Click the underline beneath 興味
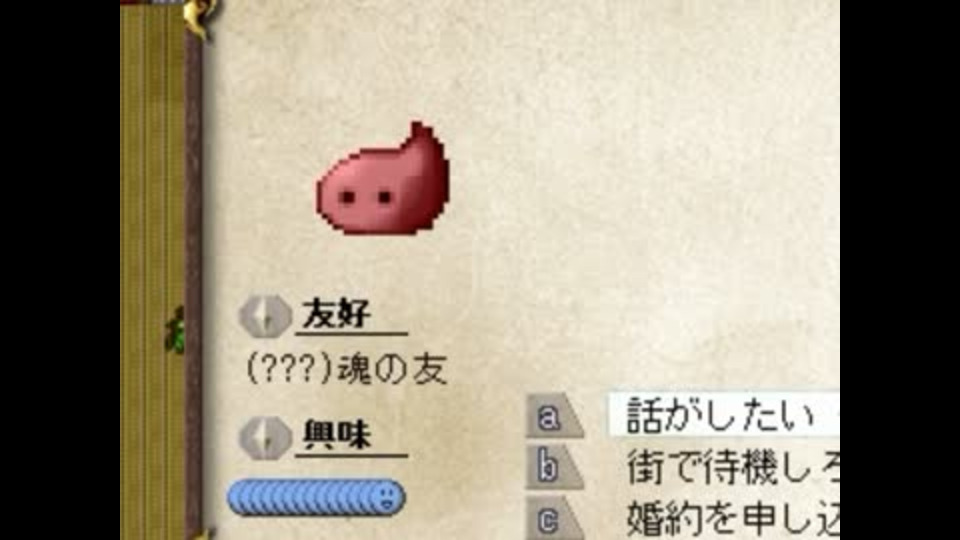 [351, 455]
